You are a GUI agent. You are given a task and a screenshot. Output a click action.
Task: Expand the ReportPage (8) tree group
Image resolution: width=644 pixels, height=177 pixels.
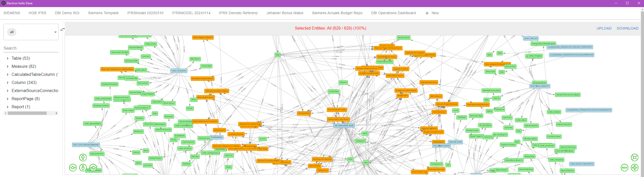tap(8, 99)
